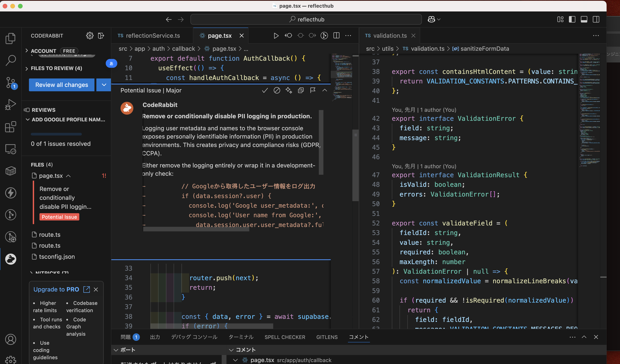This screenshot has width=620, height=364.
Task: Click the CodeRabbit settings gear icon
Action: tap(89, 36)
